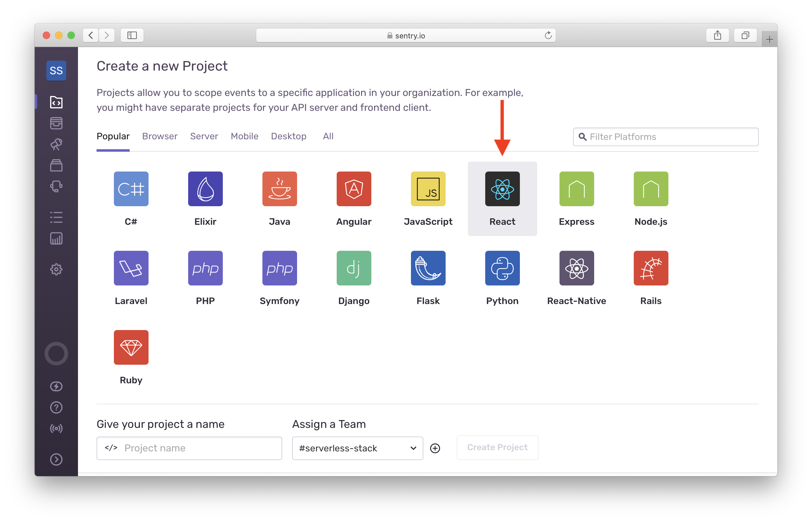Viewport: 812px width, 522px height.
Task: Open Projects in the sidebar
Action: (x=56, y=102)
